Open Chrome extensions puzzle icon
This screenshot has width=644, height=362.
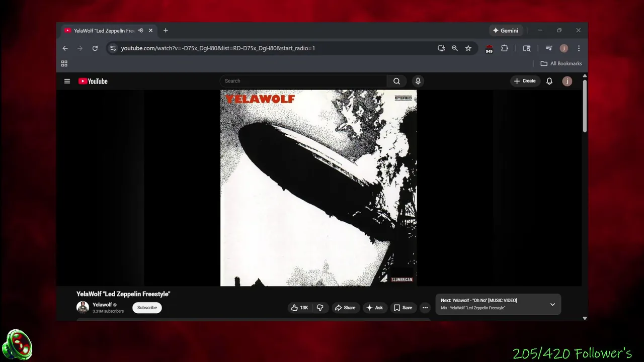click(x=505, y=48)
